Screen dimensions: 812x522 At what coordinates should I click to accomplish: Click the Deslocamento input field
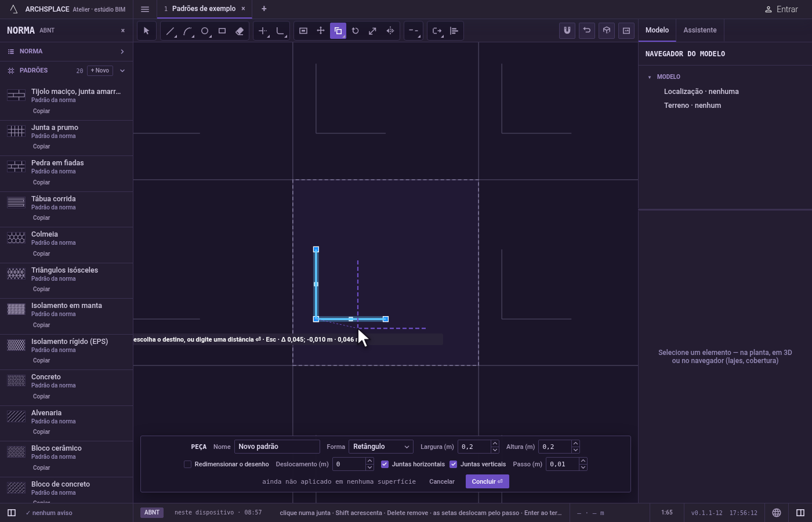(x=349, y=464)
